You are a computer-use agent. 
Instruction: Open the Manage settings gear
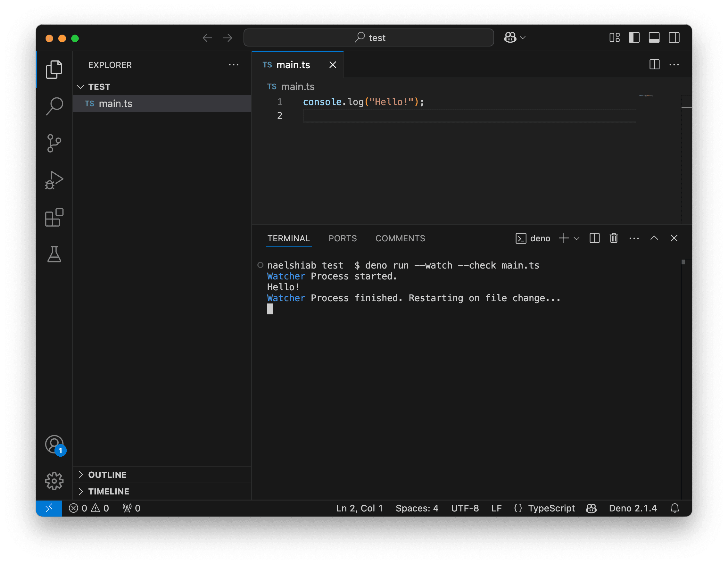[54, 481]
